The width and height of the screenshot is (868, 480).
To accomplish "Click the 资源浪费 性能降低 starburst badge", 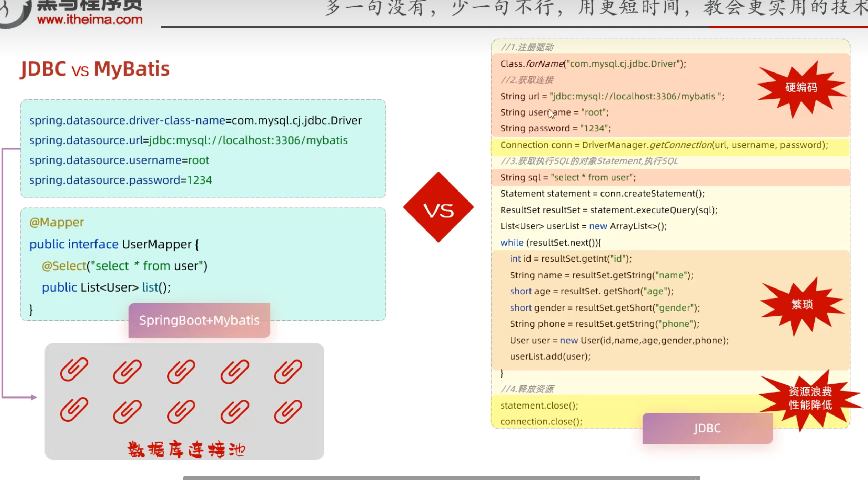I will click(810, 400).
